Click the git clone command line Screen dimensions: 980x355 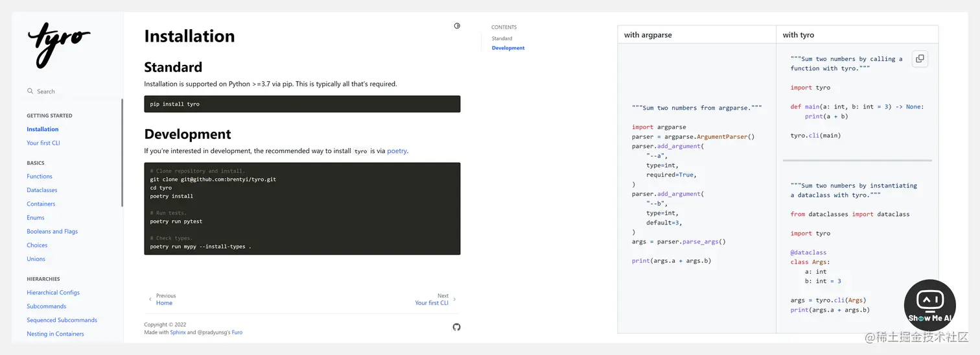[213, 179]
